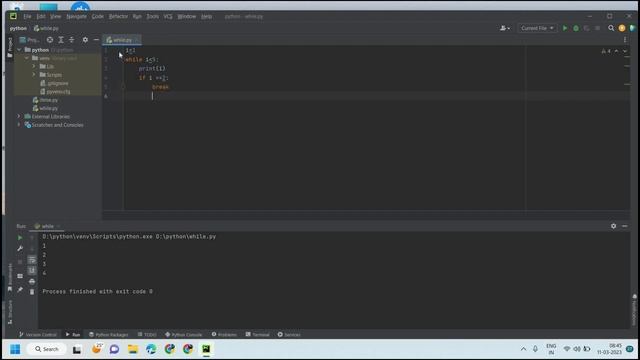Screen dimensions: 640x360
Task: Click the Print icon in Run panel
Action: 32,281
